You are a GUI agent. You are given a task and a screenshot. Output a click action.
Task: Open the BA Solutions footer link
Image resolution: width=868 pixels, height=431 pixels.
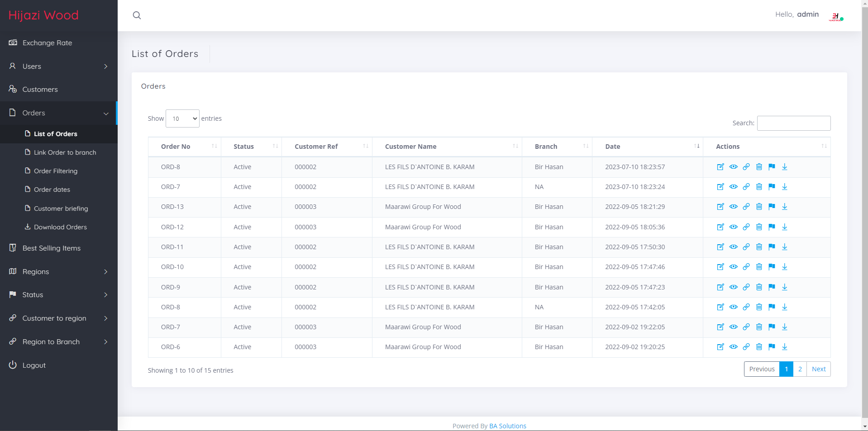pyautogui.click(x=507, y=426)
